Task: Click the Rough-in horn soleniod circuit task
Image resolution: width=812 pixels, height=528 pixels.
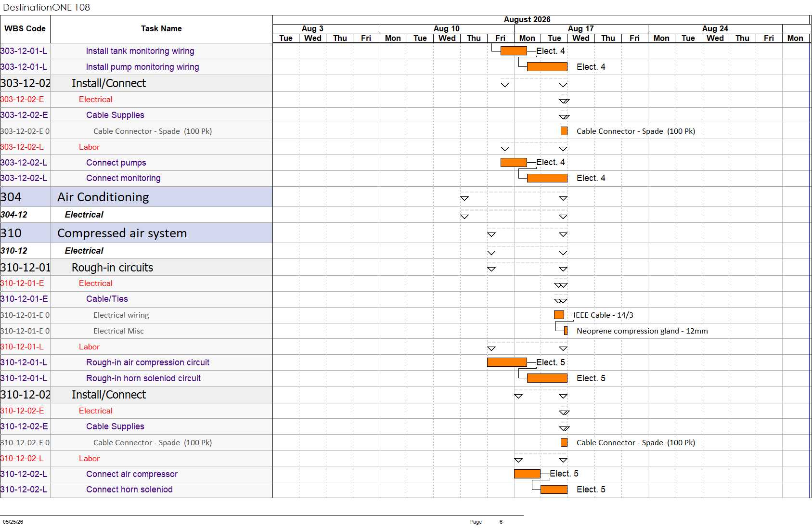Action: [x=143, y=378]
